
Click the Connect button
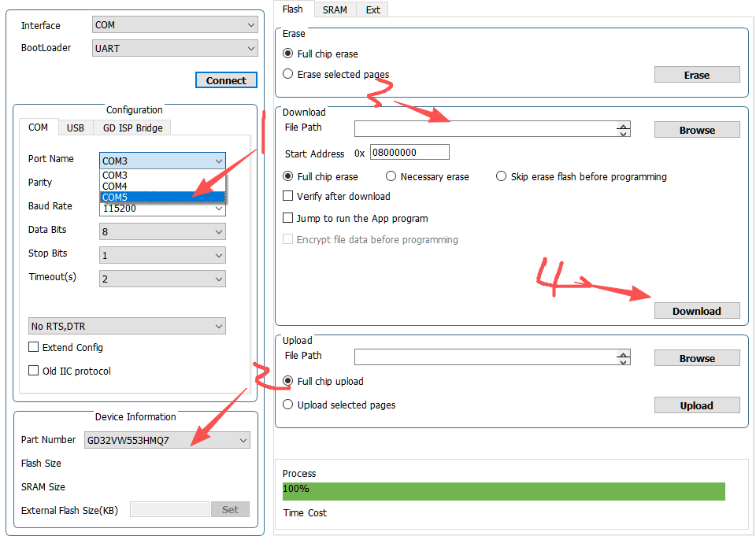coord(226,80)
